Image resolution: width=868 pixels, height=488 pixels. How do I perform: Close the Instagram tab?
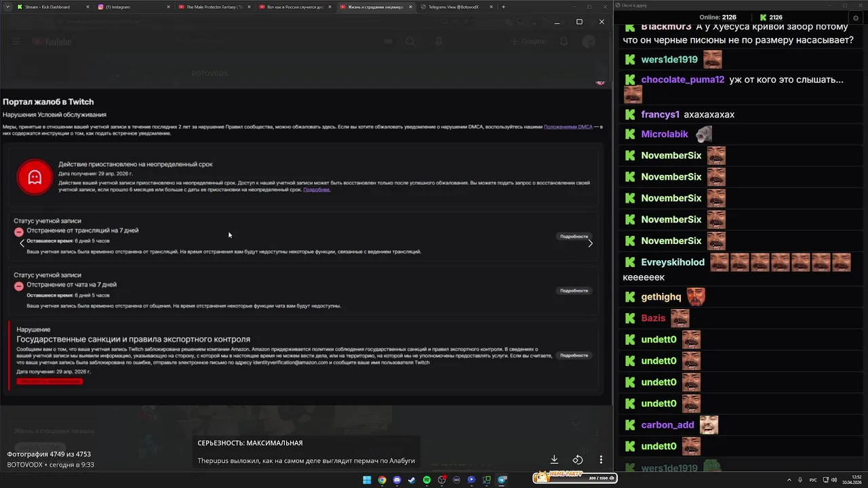click(x=168, y=7)
